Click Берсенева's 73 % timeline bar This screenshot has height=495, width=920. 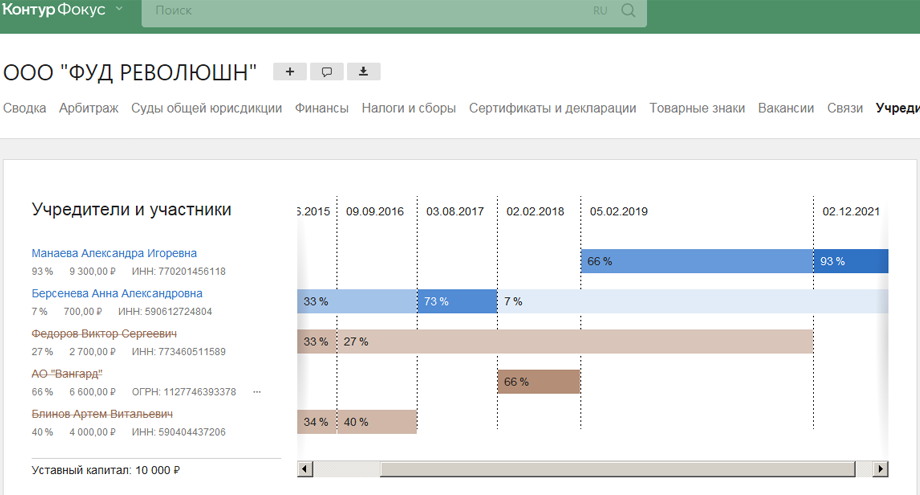click(x=457, y=301)
